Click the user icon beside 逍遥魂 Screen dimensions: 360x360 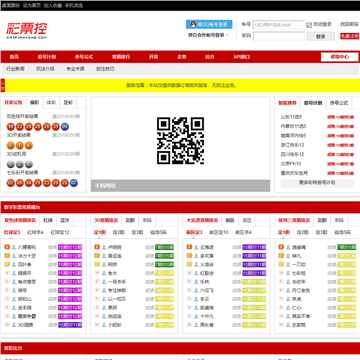tap(287, 247)
